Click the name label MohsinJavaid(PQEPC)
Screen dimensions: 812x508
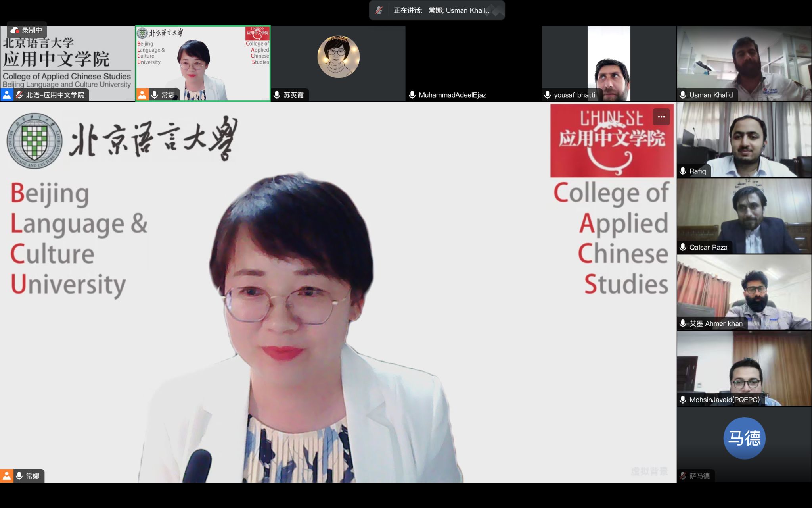[725, 400]
